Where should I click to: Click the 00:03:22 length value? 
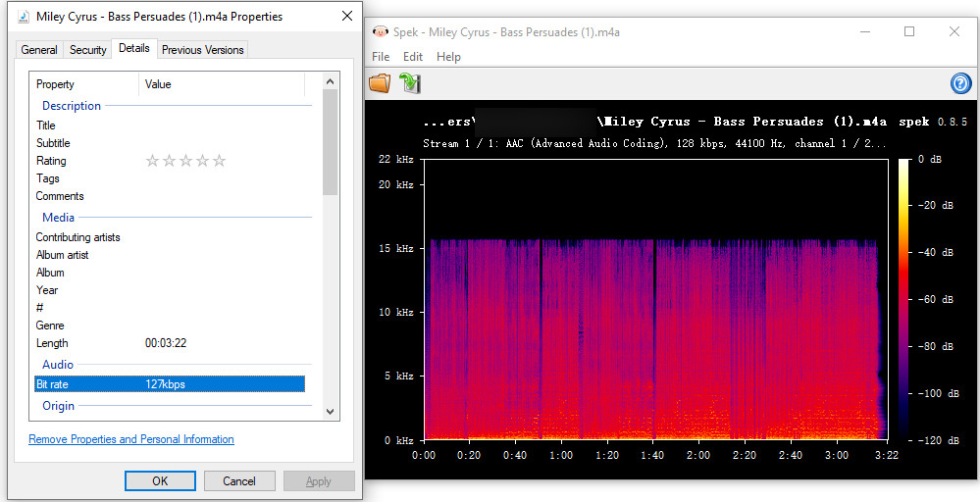click(166, 343)
